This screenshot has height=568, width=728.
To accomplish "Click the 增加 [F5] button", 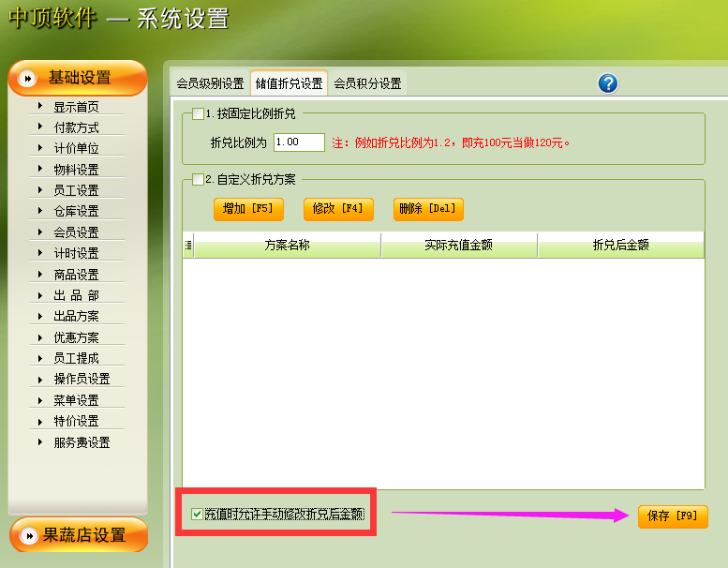I will [x=248, y=209].
